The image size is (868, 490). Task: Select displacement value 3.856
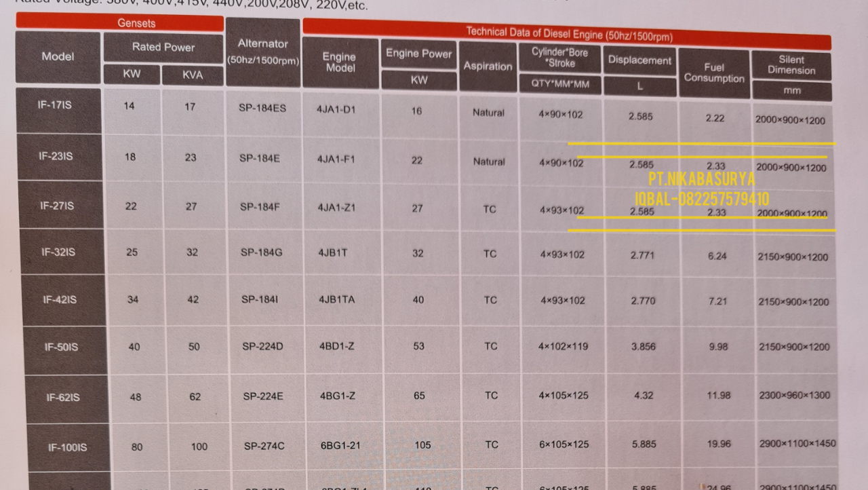[x=644, y=346]
